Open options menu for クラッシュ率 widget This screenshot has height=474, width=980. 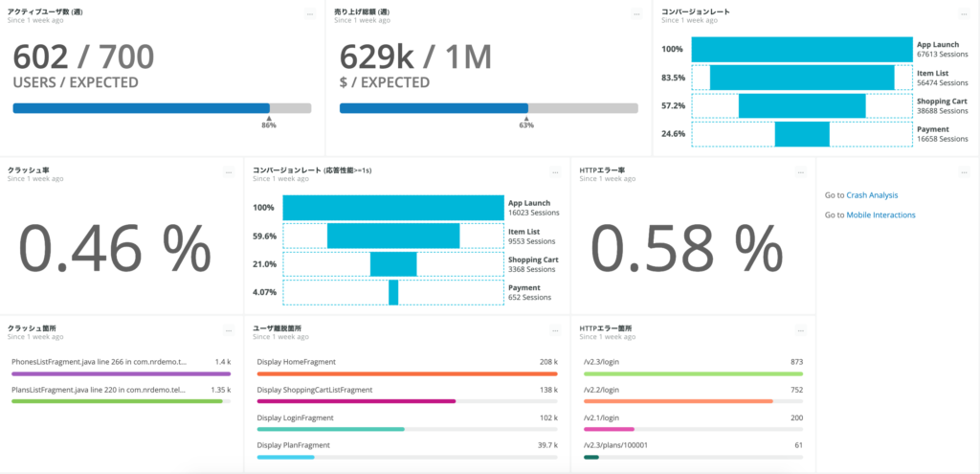(x=228, y=173)
